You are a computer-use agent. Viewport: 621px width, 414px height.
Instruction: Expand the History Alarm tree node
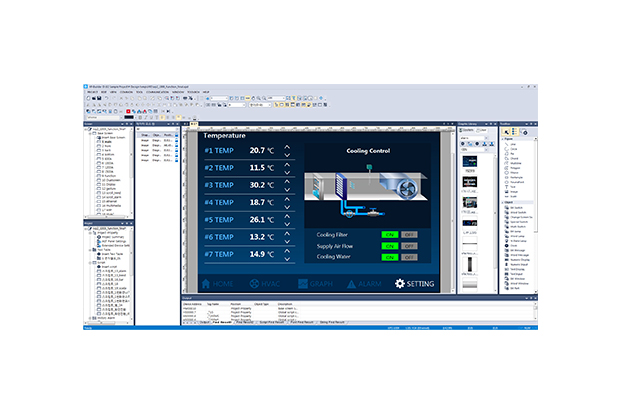[90, 318]
